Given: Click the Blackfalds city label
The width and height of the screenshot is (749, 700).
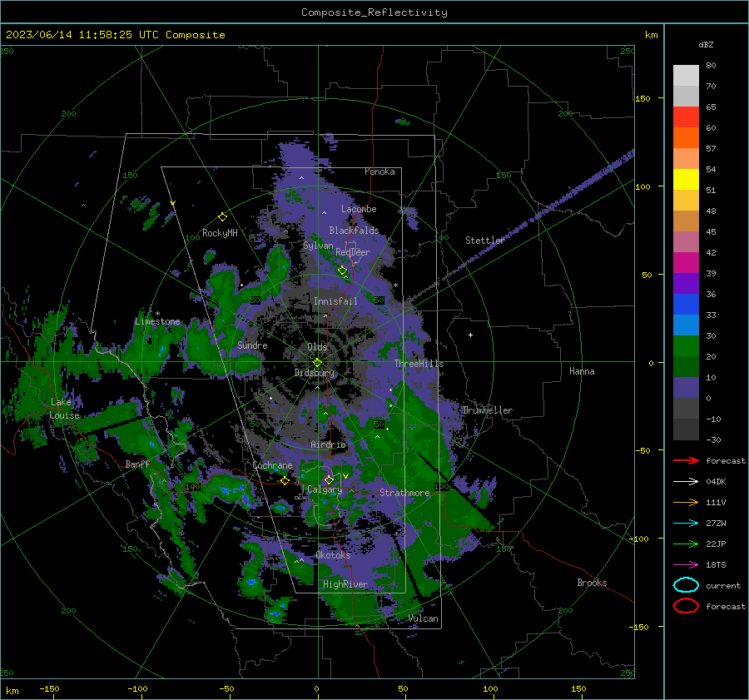Looking at the screenshot, I should pyautogui.click(x=354, y=231).
